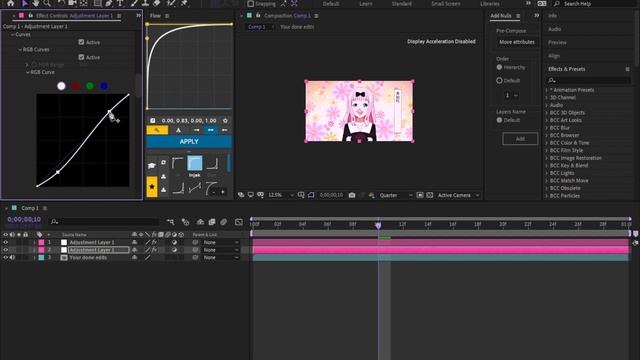
Task: Select the Hand tool
Action: coord(36,3)
